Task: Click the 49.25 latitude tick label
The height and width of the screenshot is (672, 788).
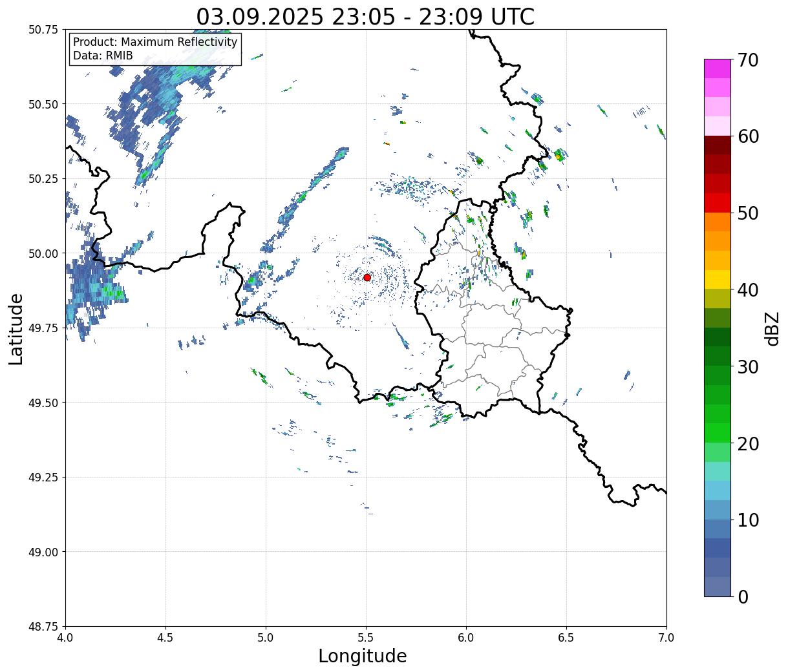Action: (x=44, y=478)
